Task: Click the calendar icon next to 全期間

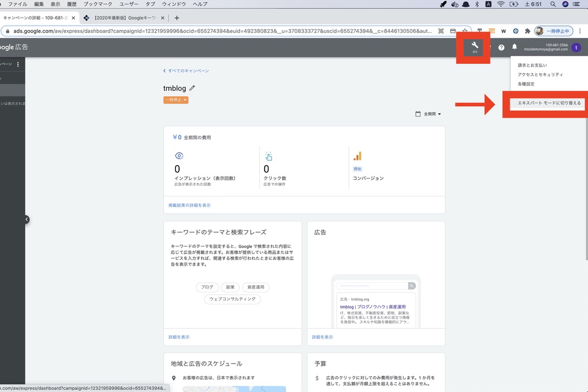Action: click(x=418, y=114)
